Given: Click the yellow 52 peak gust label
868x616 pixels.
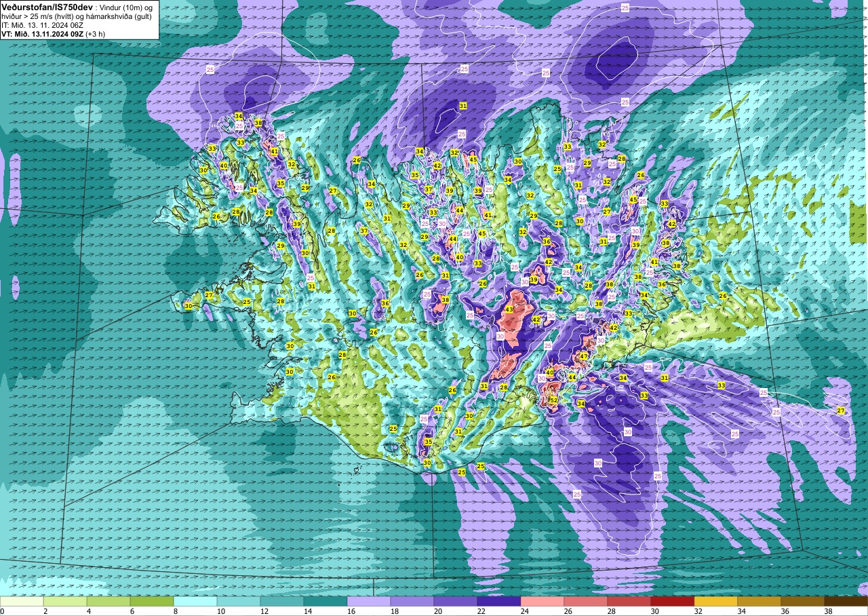Looking at the screenshot, I should pos(553,400).
